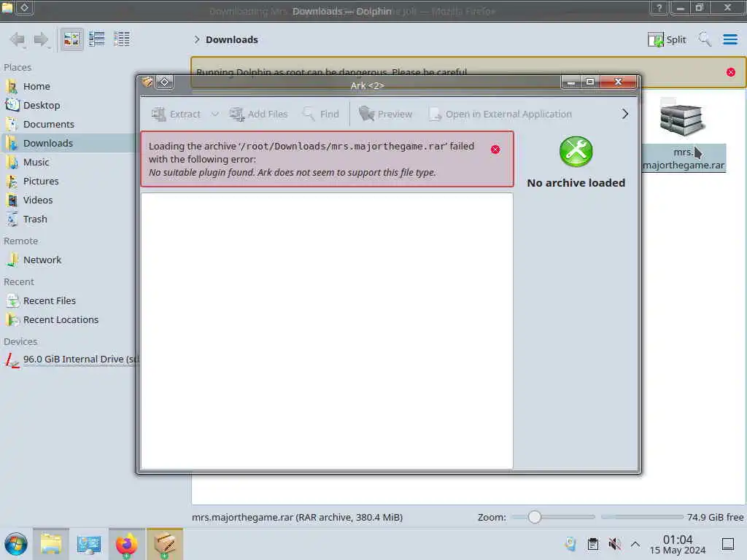
Task: Open Dolphin search magnifier
Action: 705,39
